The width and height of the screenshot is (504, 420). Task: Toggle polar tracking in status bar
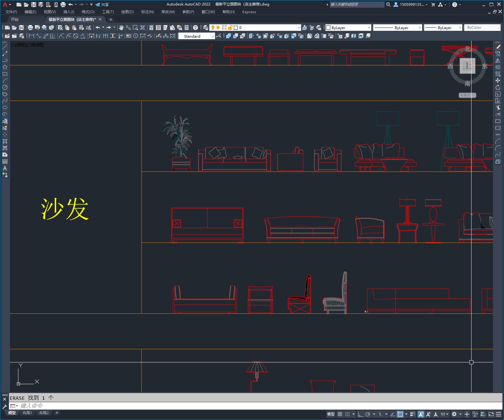point(368,414)
